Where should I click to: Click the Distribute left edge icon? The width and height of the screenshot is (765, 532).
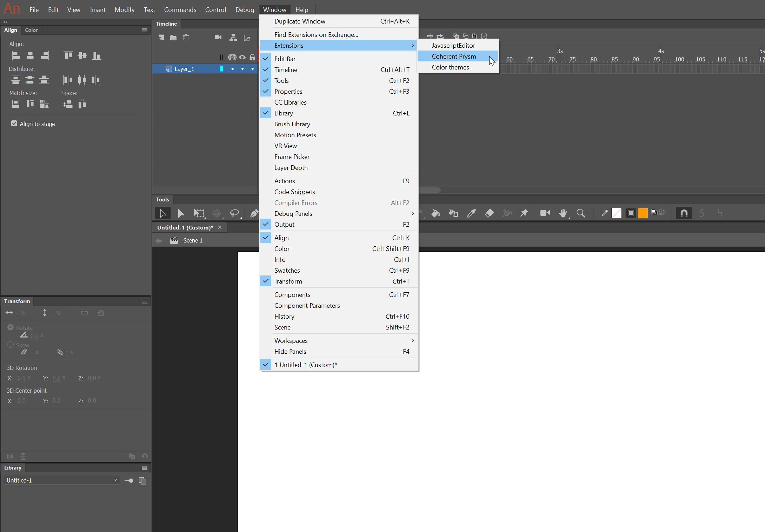point(67,80)
